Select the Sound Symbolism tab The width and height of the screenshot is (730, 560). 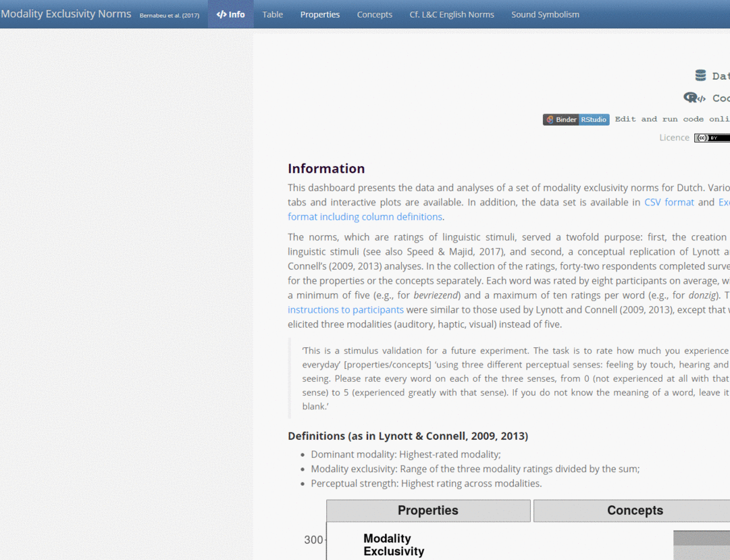tap(545, 14)
